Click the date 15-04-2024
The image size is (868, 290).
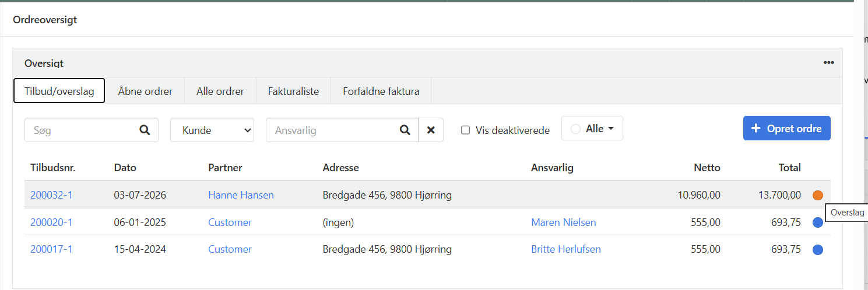tap(140, 249)
